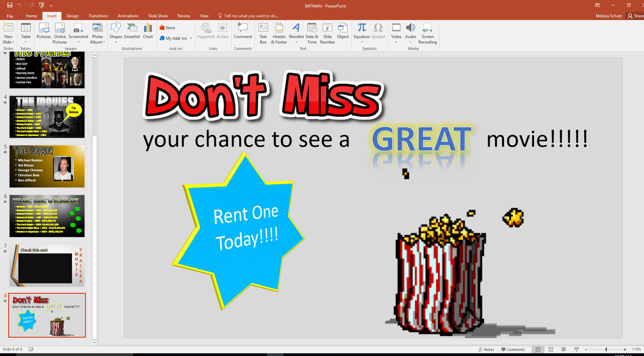The image size is (644, 356).
Task: Open the Photo Album dropdown arrow
Action: click(104, 42)
